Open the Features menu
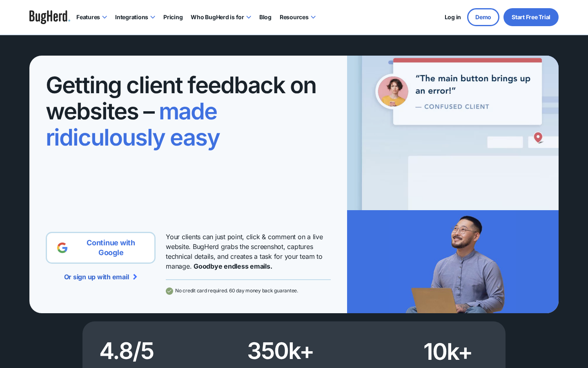Viewport: 588px width, 368px height. [91, 17]
